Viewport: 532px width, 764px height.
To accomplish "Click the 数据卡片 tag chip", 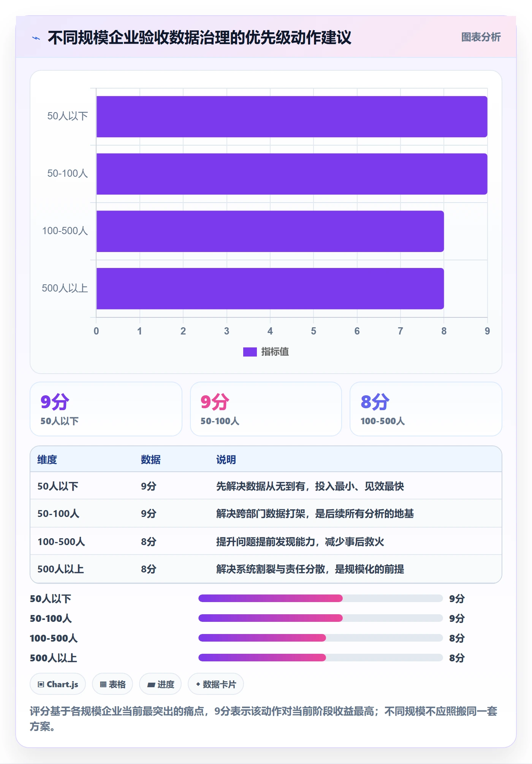I will coord(216,684).
